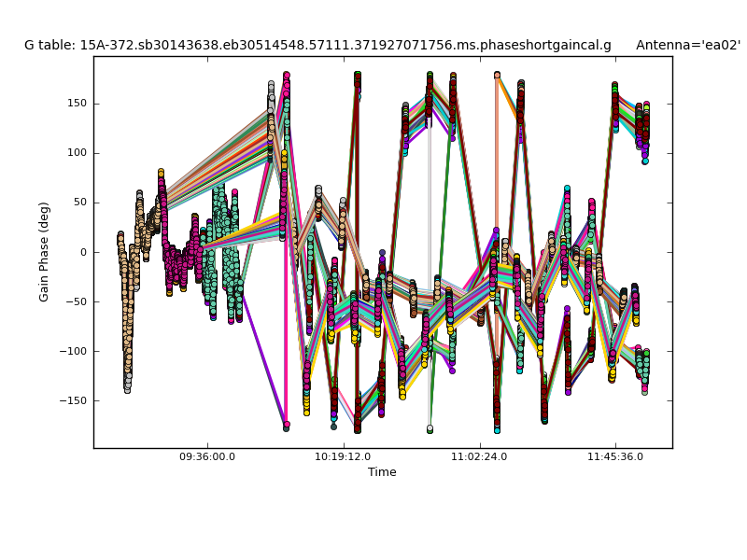The image size is (747, 560).
Task: Click the 0 tick label on y-axis
Action: tap(83, 252)
